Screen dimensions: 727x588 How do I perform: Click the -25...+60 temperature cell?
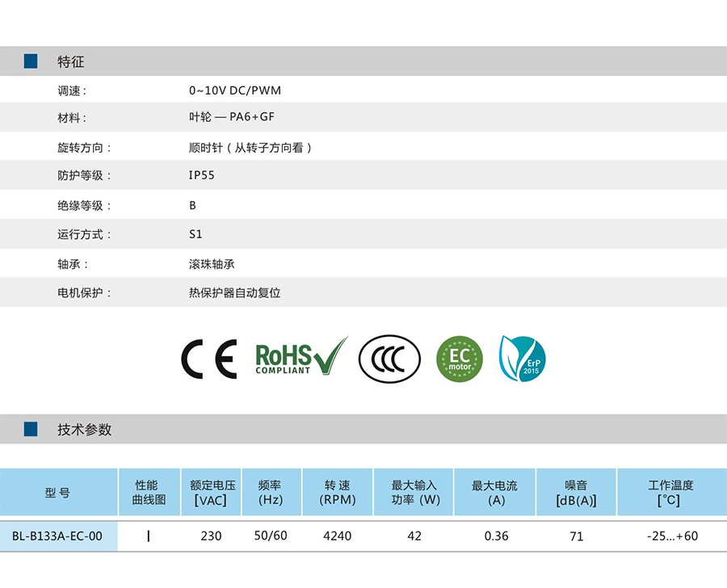point(672,535)
